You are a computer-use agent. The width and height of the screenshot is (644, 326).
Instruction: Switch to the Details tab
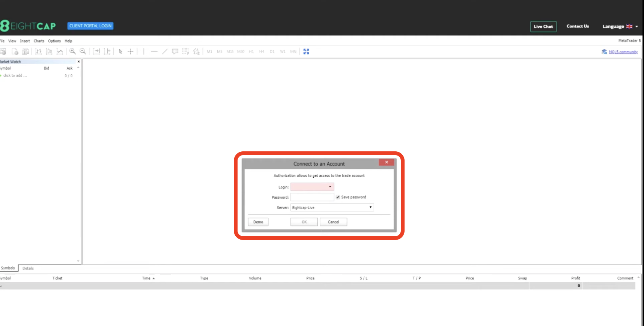click(28, 268)
